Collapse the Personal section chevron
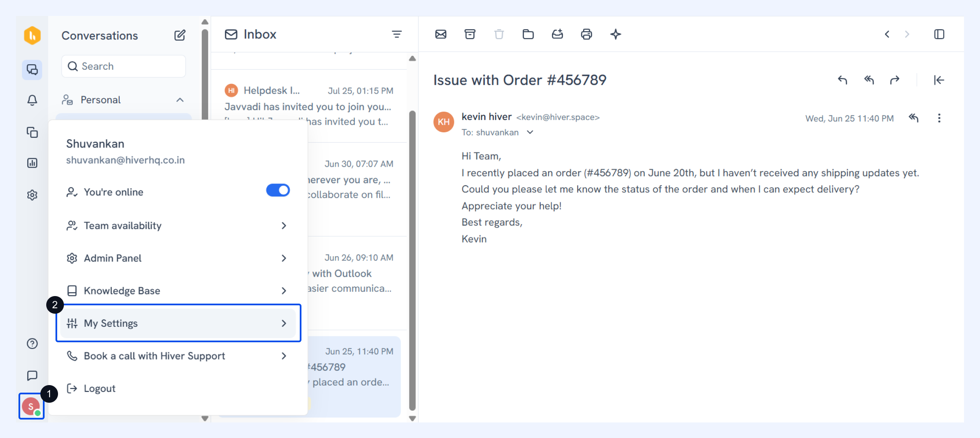This screenshot has width=980, height=438. click(x=180, y=100)
